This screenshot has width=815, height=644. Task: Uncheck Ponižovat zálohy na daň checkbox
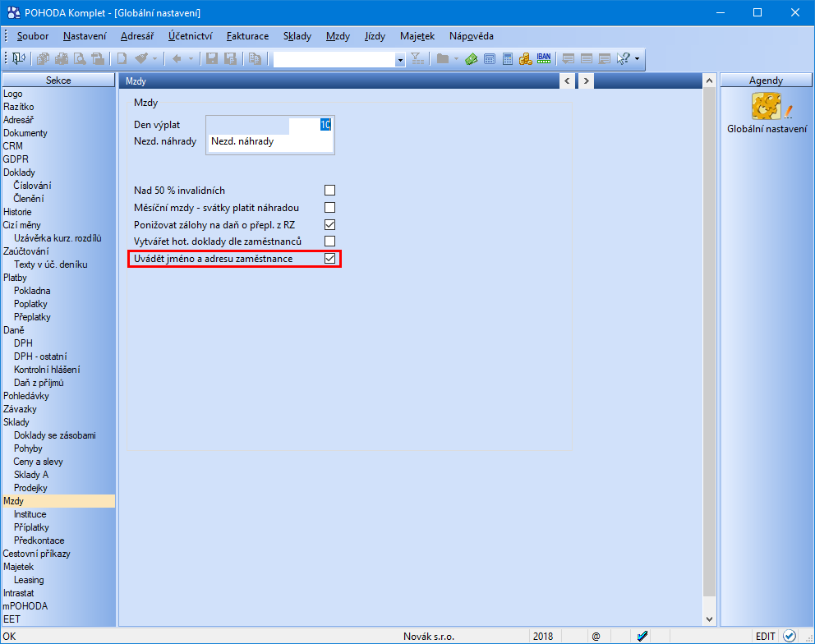click(329, 224)
